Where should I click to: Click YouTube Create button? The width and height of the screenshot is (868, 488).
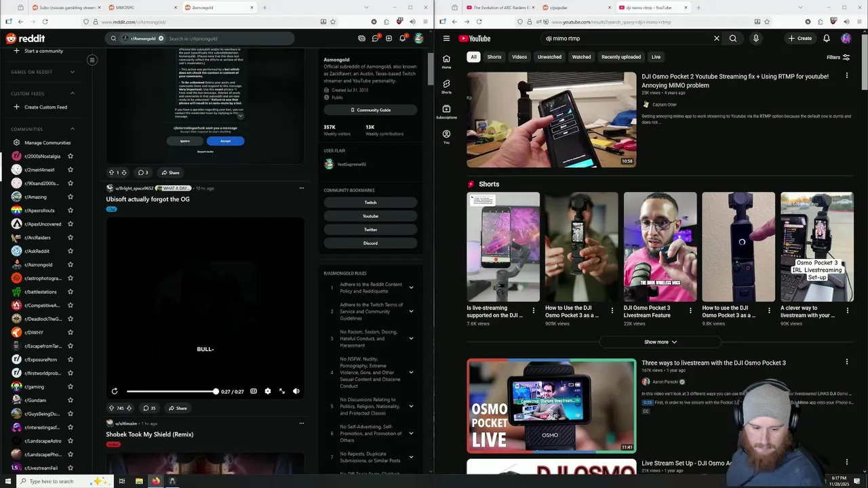[x=800, y=39]
